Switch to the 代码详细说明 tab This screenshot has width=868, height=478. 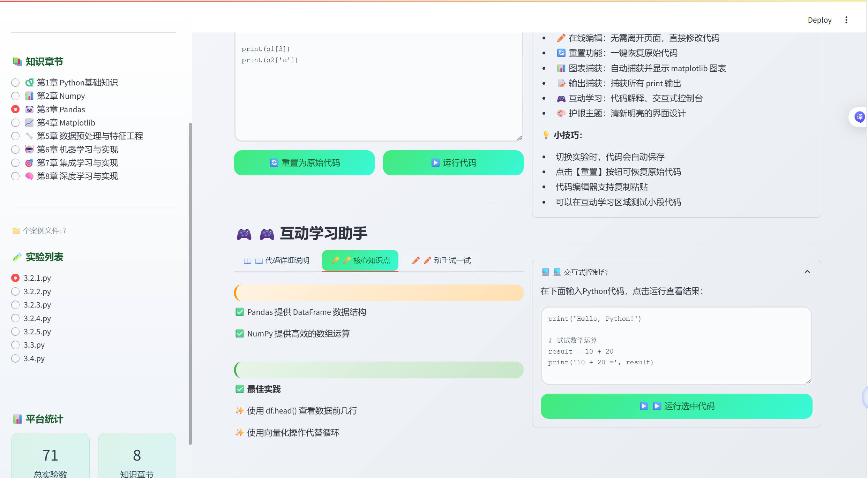pos(276,260)
